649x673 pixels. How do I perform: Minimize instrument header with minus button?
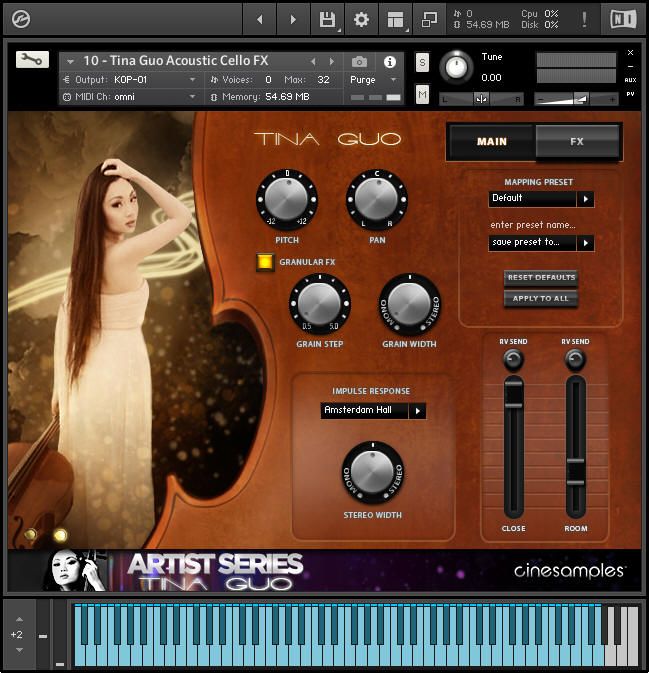coord(630,67)
